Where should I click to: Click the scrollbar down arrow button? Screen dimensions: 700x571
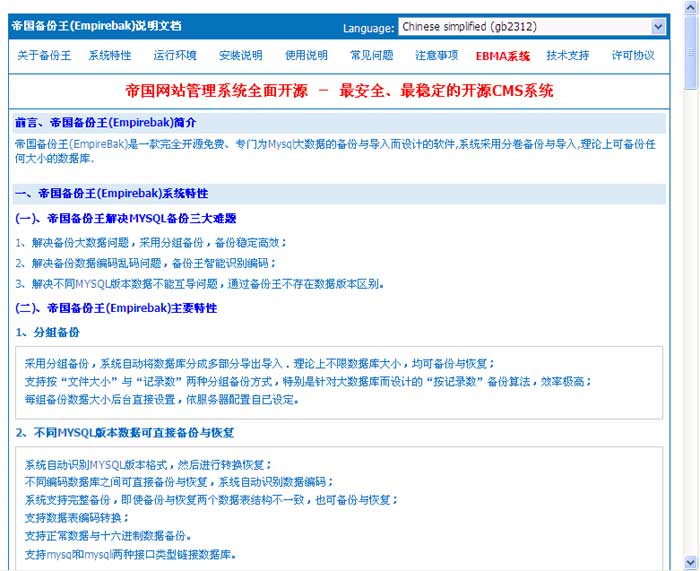(690, 563)
